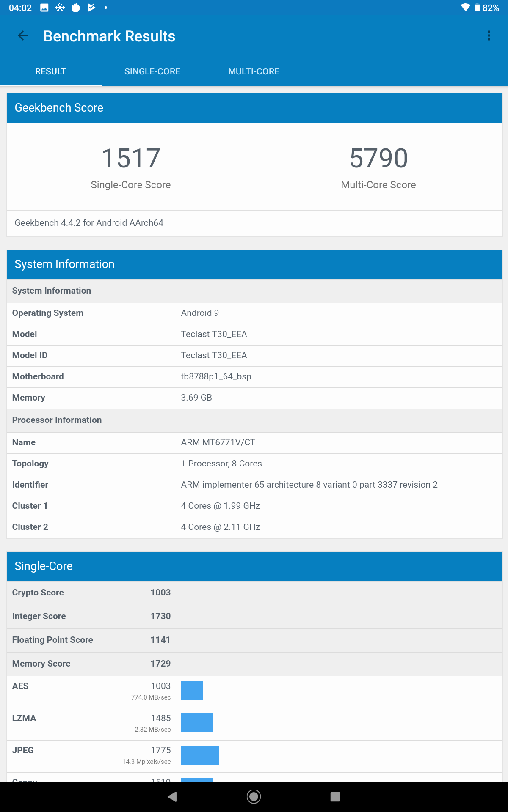Tap the Integer Score 1730 value
The height and width of the screenshot is (812, 508).
160,616
